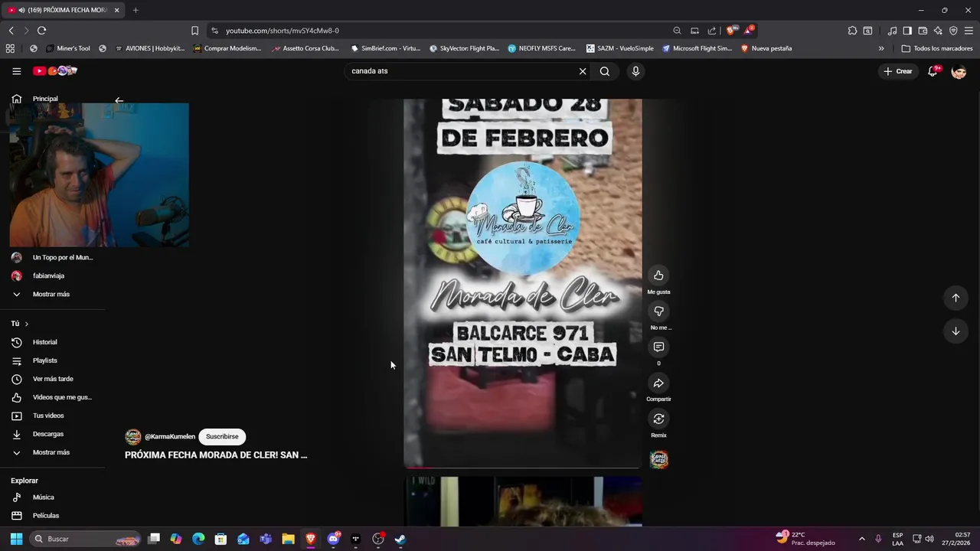Viewport: 980px width, 551px height.
Task: Open YouTube notifications bell
Action: (933, 71)
